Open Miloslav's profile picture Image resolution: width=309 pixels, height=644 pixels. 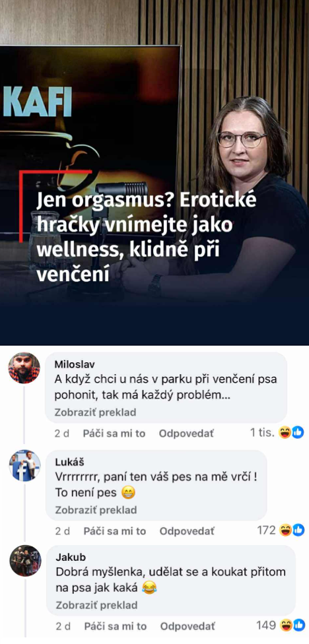24,368
